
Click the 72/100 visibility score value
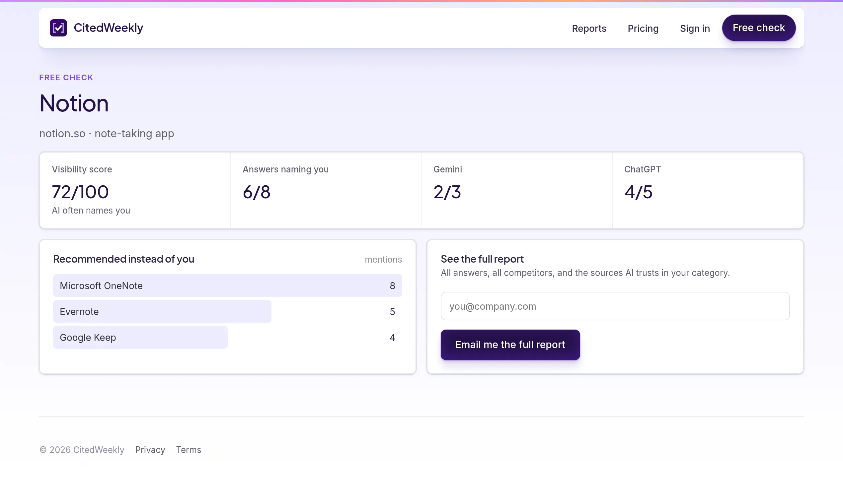pyautogui.click(x=80, y=192)
